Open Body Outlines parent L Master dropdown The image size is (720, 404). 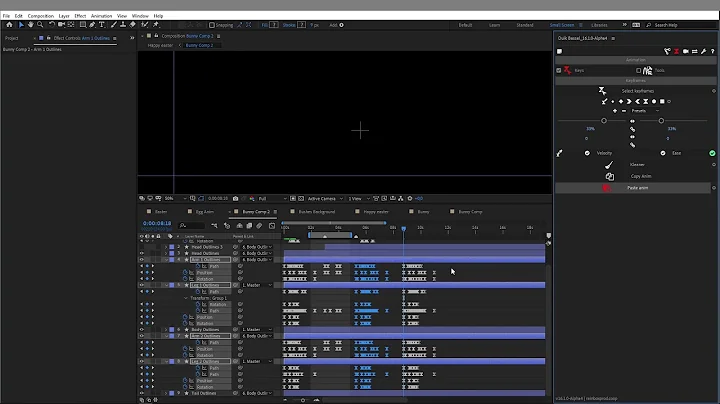(x=257, y=330)
